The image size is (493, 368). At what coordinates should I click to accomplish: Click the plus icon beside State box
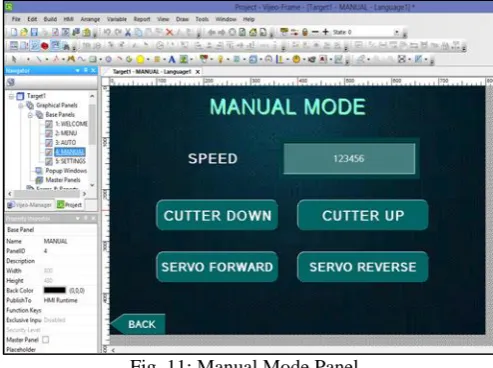point(326,32)
